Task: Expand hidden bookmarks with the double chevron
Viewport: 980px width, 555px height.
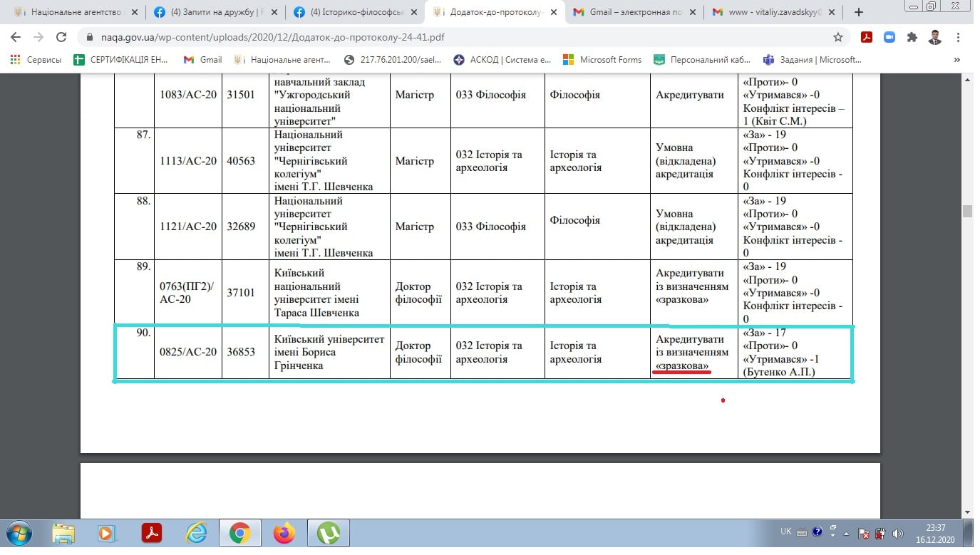Action: click(957, 60)
